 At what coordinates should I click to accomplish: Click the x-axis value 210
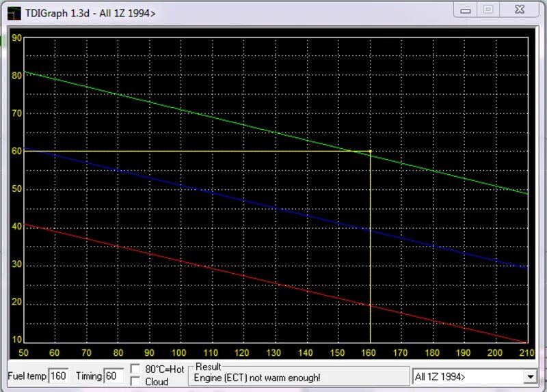coord(526,353)
